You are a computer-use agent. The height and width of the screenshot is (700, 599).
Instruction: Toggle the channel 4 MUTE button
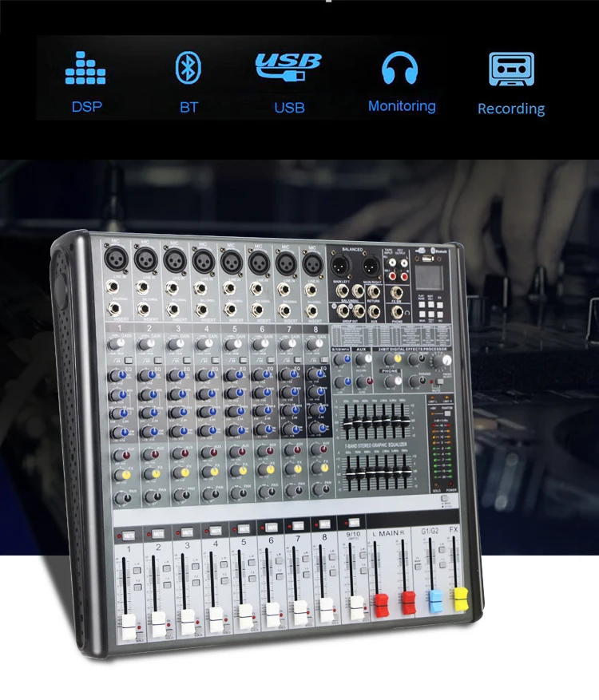pyautogui.click(x=216, y=531)
